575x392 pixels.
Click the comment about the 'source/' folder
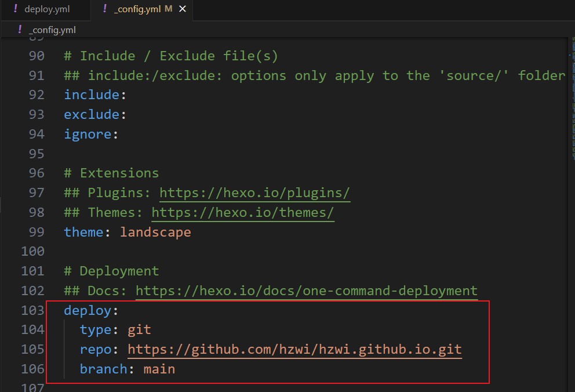point(315,75)
